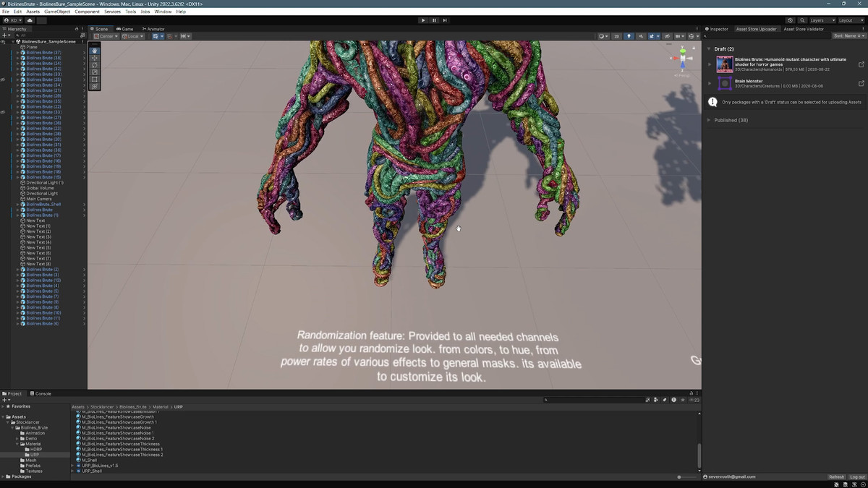868x488 pixels.
Task: Select the Scale tool in Scene overlay
Action: coord(94,72)
